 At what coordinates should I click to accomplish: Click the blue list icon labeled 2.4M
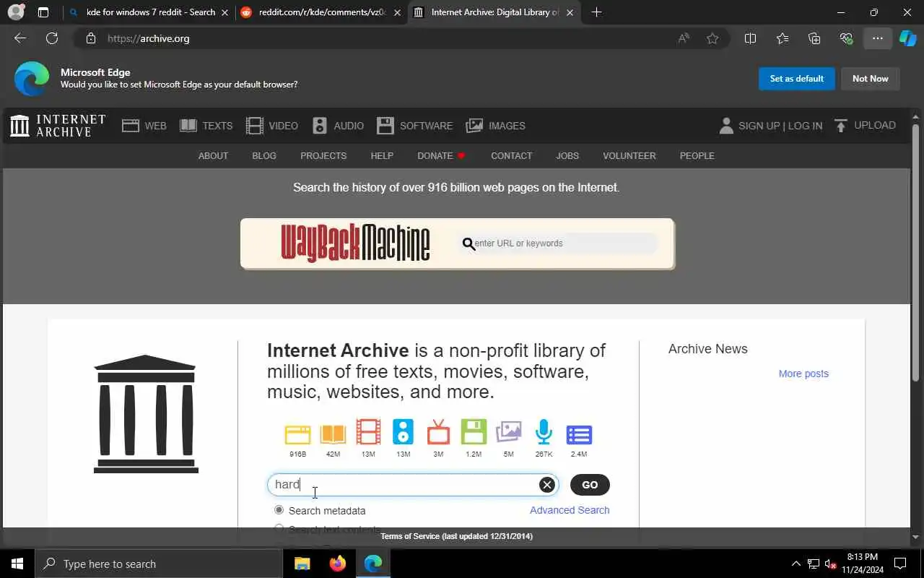point(579,434)
